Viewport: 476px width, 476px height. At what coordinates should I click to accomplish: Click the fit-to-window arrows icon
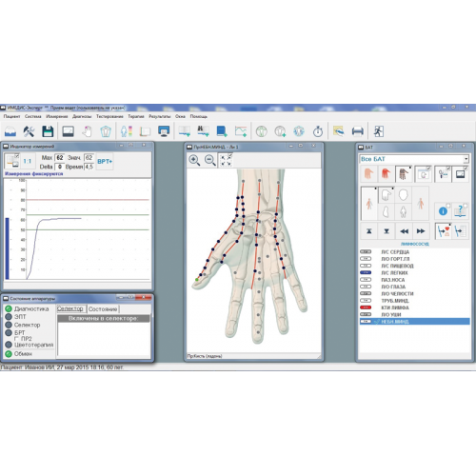pos(226,160)
